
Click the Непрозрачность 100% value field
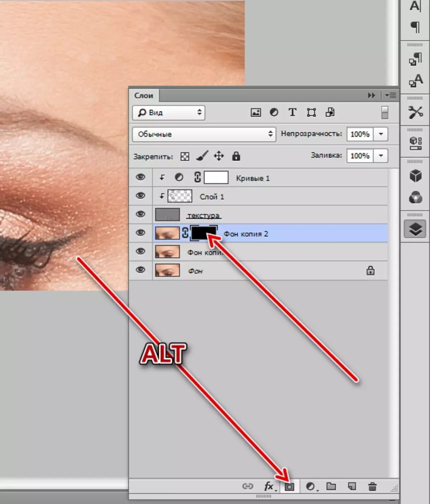pyautogui.click(x=360, y=134)
